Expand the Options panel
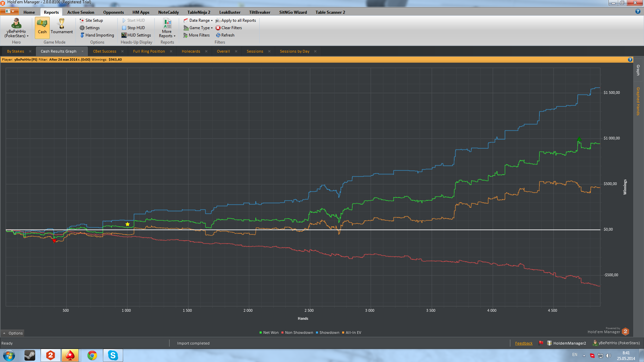This screenshot has width=644, height=362. click(x=13, y=333)
